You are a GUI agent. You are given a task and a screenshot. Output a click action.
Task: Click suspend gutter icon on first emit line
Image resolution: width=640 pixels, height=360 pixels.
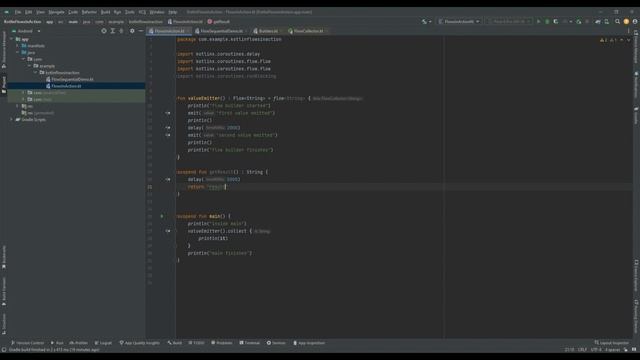168,113
